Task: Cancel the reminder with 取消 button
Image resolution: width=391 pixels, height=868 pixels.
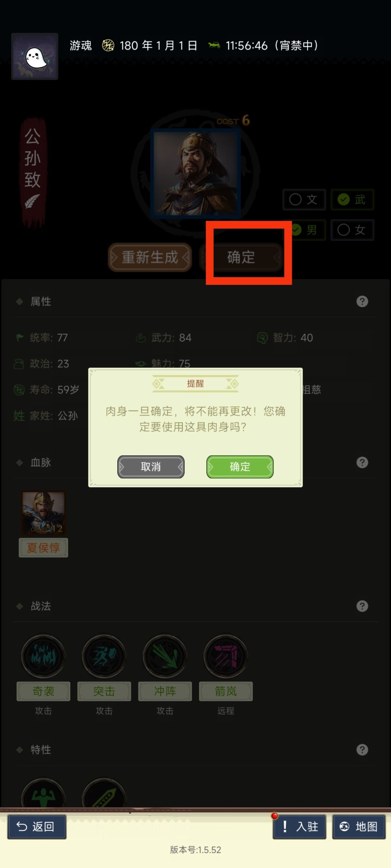Action: coord(151,467)
